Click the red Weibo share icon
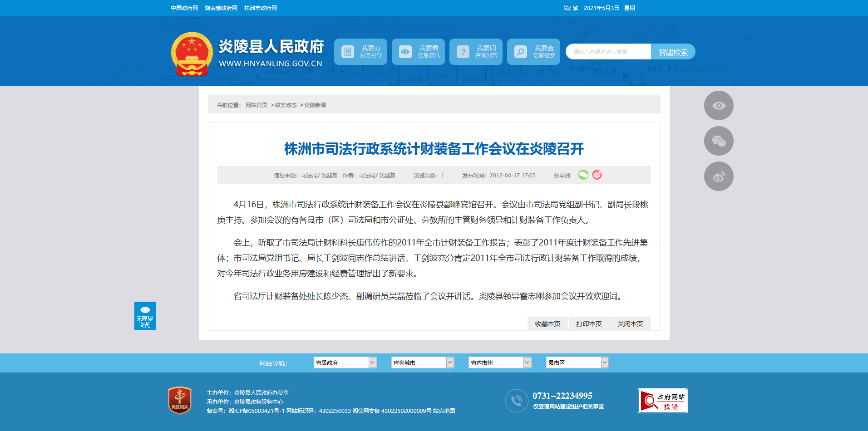Screen dimensions: 868x431 [x=597, y=175]
